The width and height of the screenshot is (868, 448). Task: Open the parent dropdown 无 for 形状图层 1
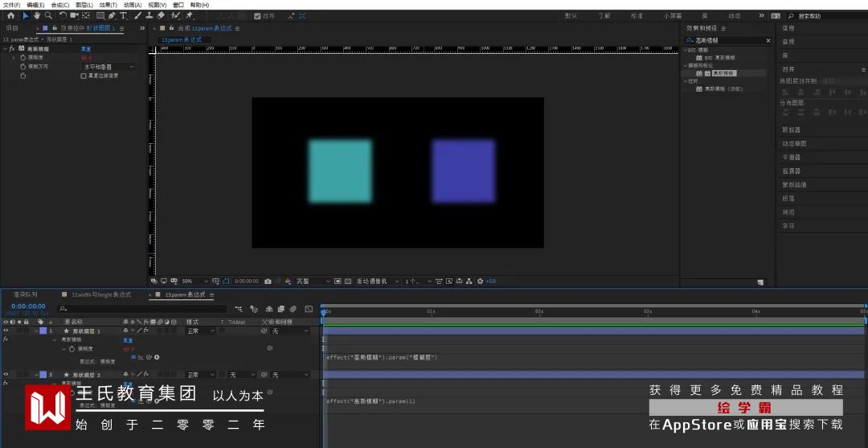tap(289, 331)
